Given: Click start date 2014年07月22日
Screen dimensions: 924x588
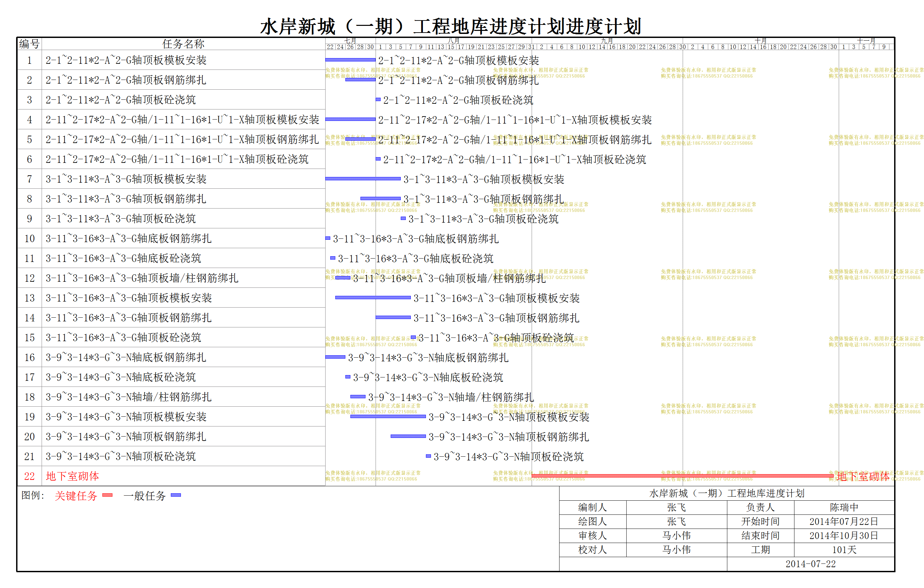Looking at the screenshot, I should (844, 521).
